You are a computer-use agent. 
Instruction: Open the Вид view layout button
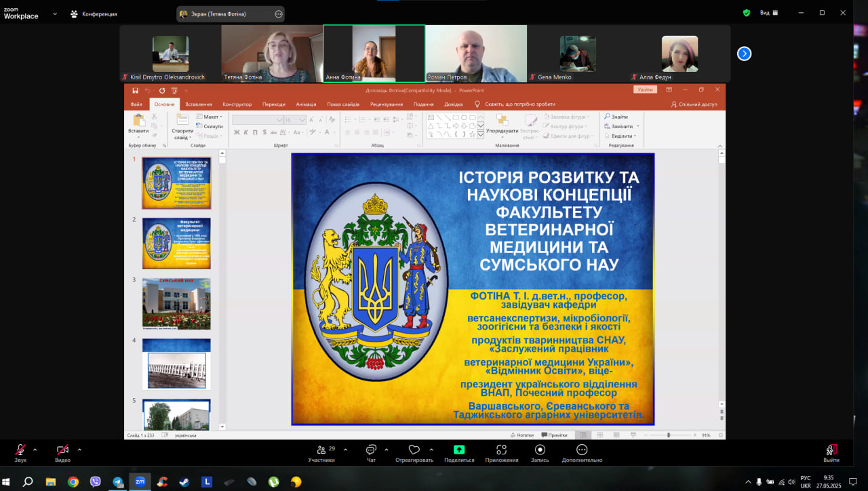[769, 12]
